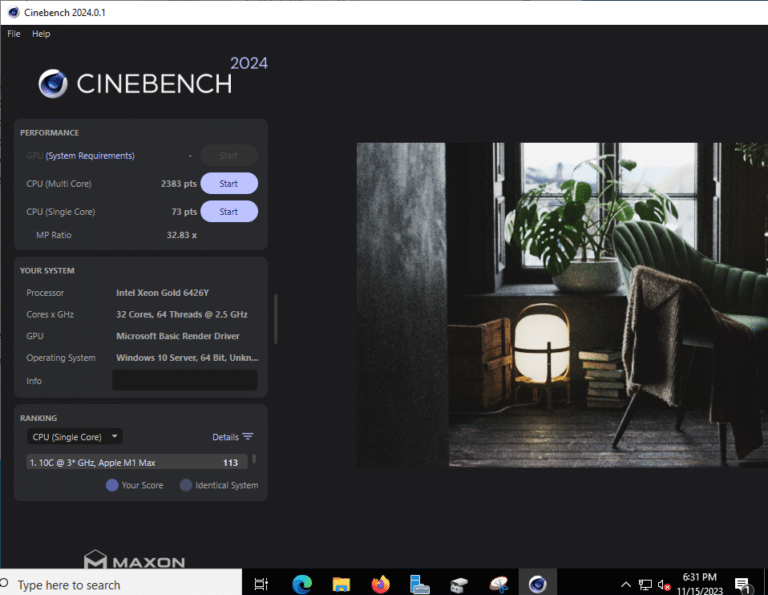Open the notification center icon

pos(743,584)
